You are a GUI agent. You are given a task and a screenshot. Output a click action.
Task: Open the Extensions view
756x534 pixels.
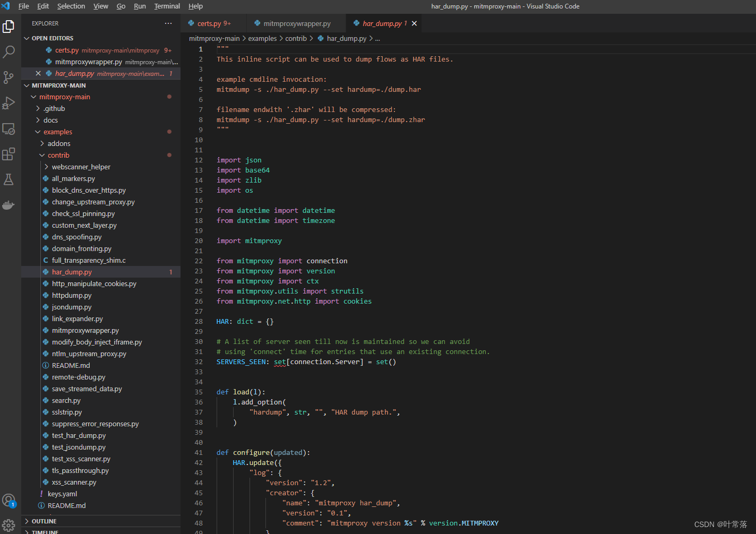click(x=8, y=154)
